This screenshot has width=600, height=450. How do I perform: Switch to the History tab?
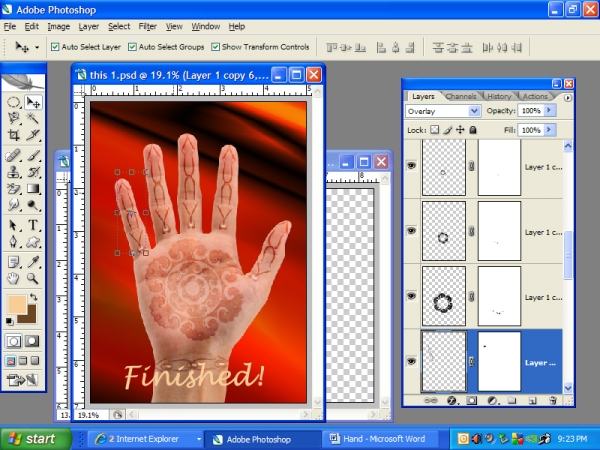(499, 96)
